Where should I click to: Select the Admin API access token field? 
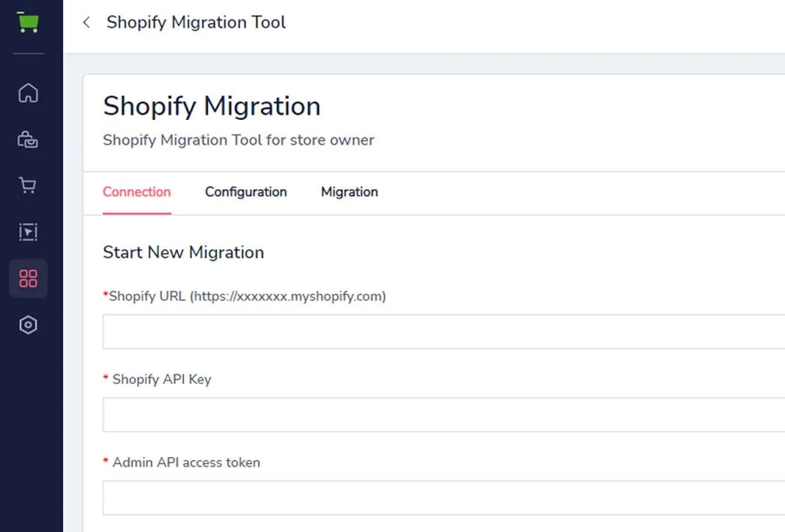pos(443,498)
